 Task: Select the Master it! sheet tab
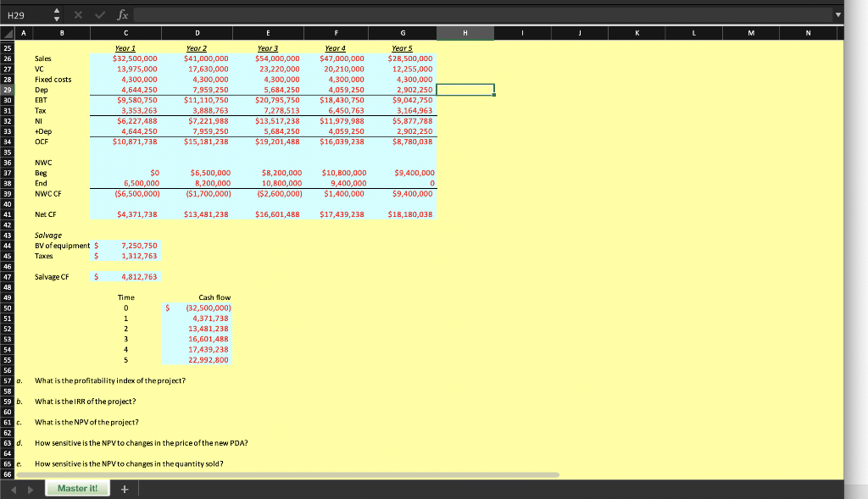click(77, 489)
